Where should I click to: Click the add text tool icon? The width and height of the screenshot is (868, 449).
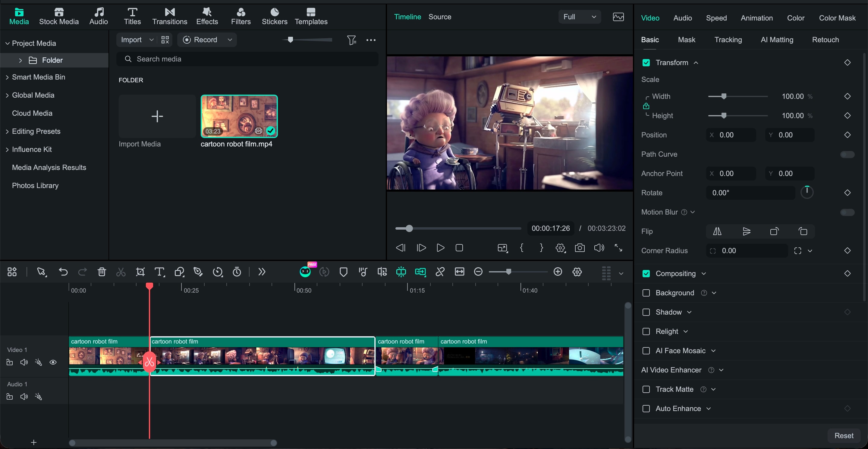(160, 272)
